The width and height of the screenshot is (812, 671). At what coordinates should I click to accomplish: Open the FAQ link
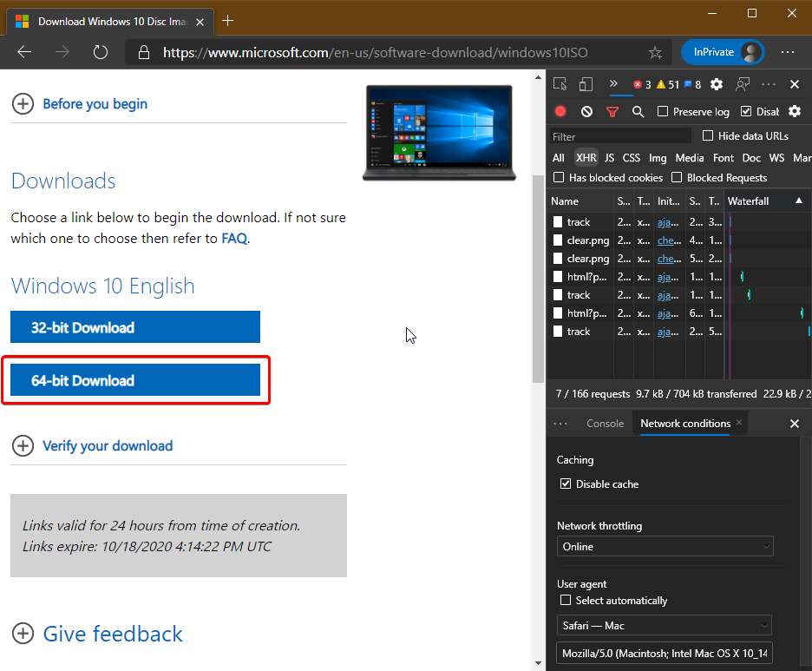pyautogui.click(x=234, y=239)
